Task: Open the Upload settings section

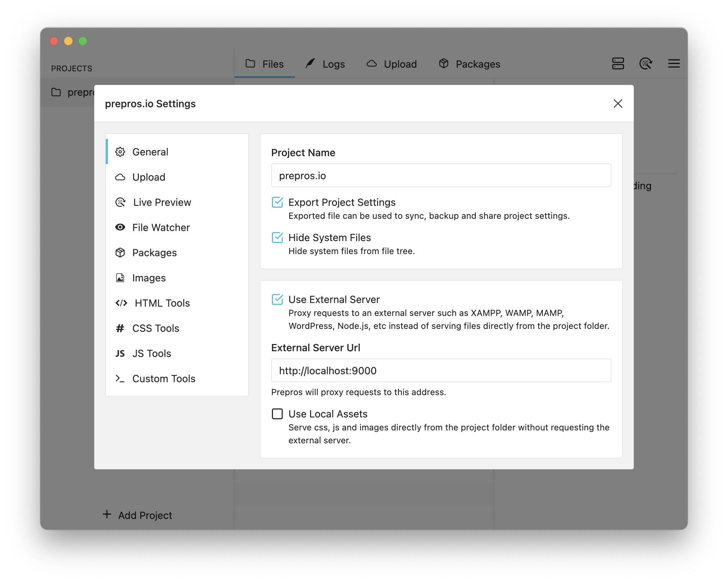Action: [177, 177]
